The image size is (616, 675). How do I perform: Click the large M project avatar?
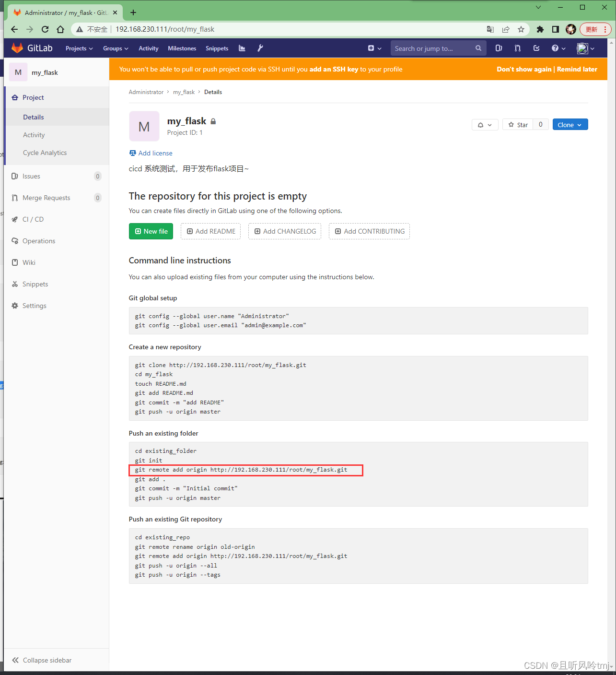coord(144,127)
